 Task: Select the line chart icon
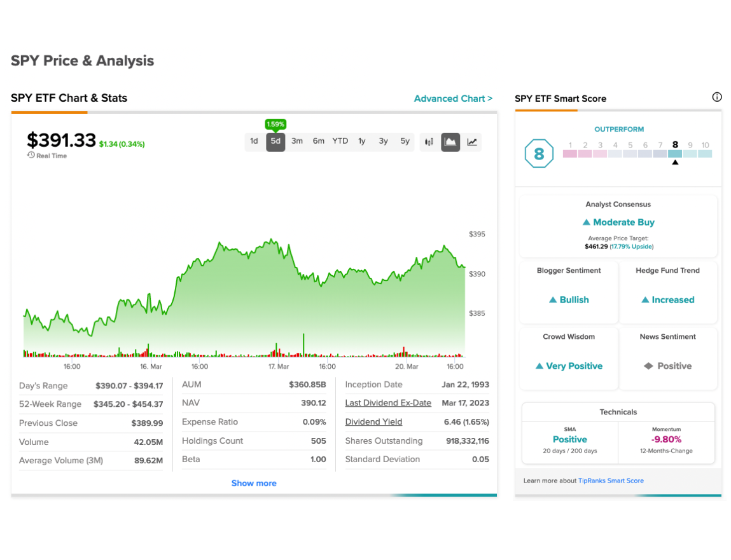472,142
